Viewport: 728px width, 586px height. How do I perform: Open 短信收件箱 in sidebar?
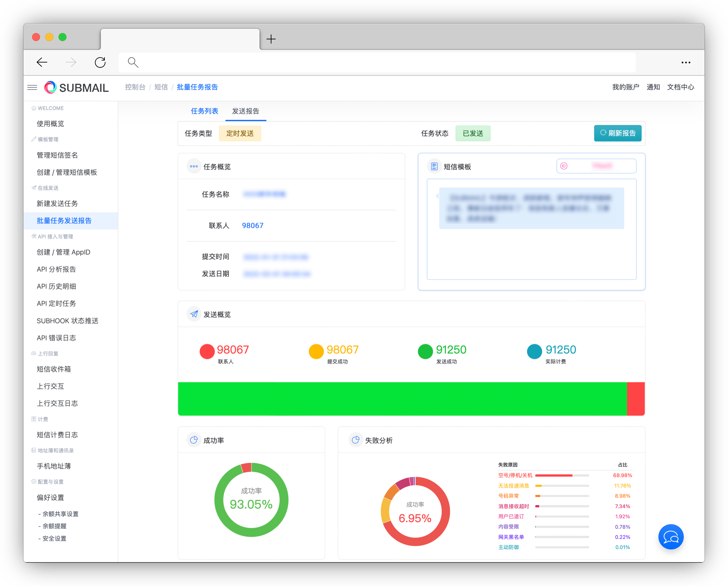coord(54,369)
